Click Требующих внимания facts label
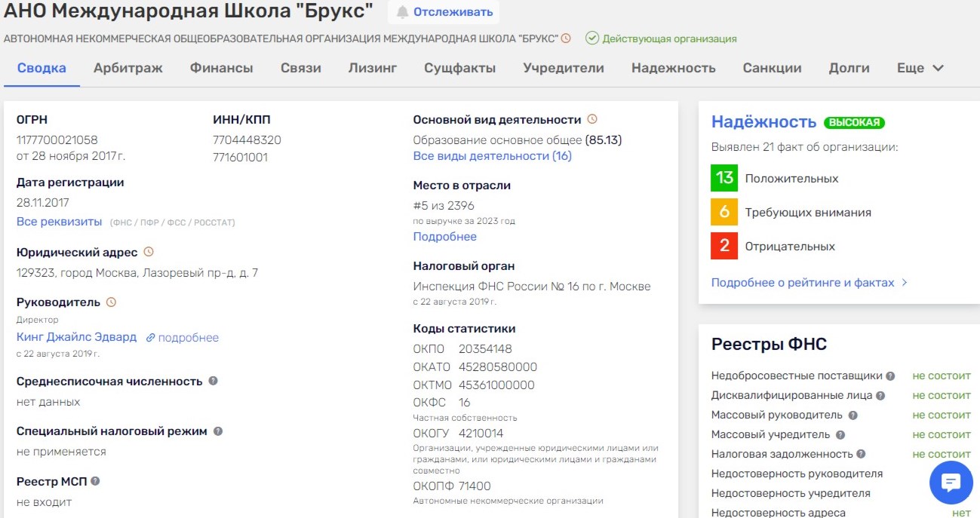The width and height of the screenshot is (980, 518). click(x=808, y=213)
